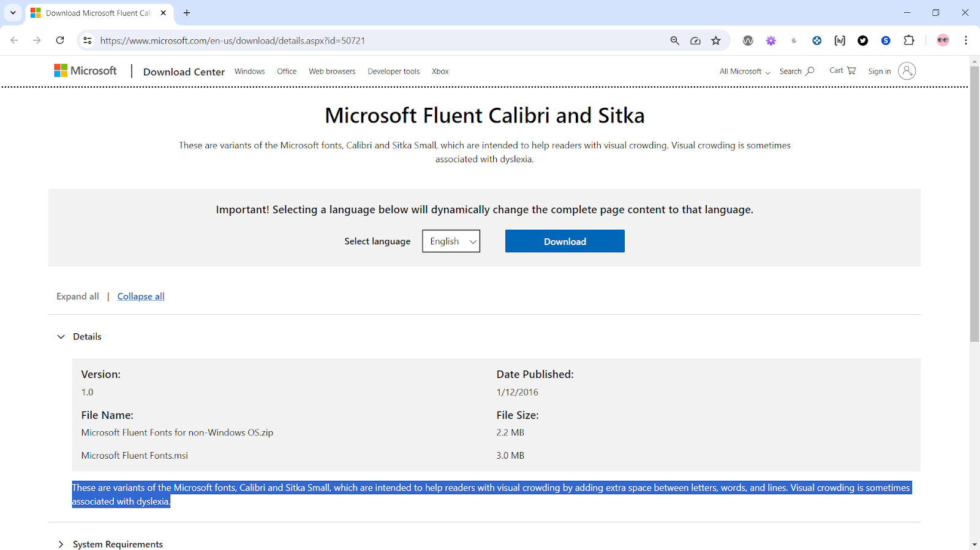Reload the current page
The image size is (980, 550).
coord(60,40)
